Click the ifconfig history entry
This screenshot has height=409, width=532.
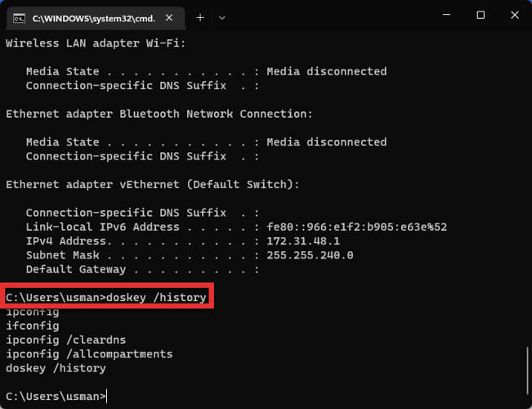point(33,326)
